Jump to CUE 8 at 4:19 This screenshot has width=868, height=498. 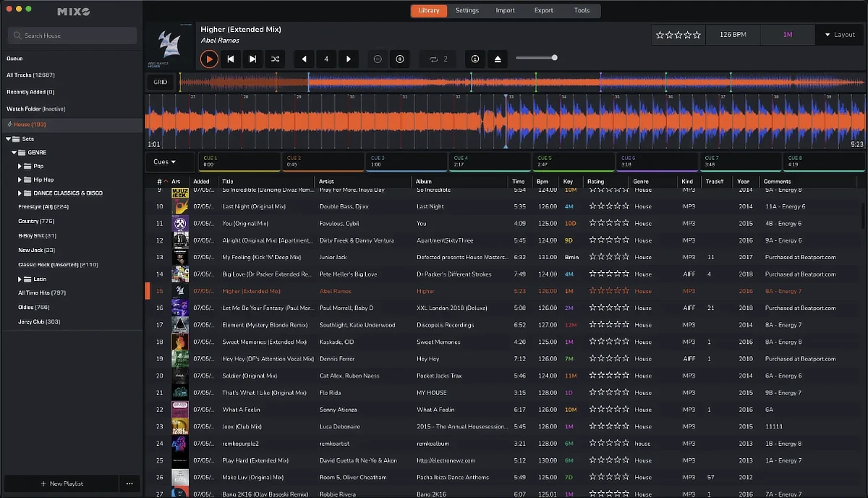tap(824, 161)
